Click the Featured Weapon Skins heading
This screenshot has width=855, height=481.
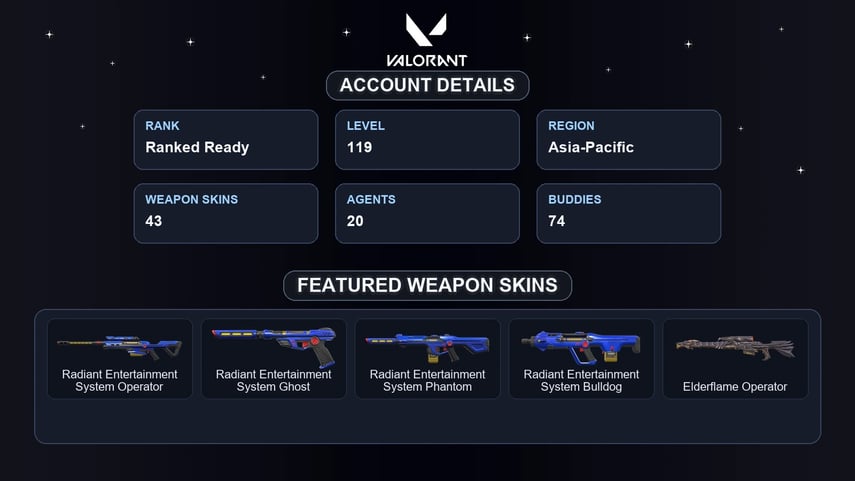coord(428,285)
